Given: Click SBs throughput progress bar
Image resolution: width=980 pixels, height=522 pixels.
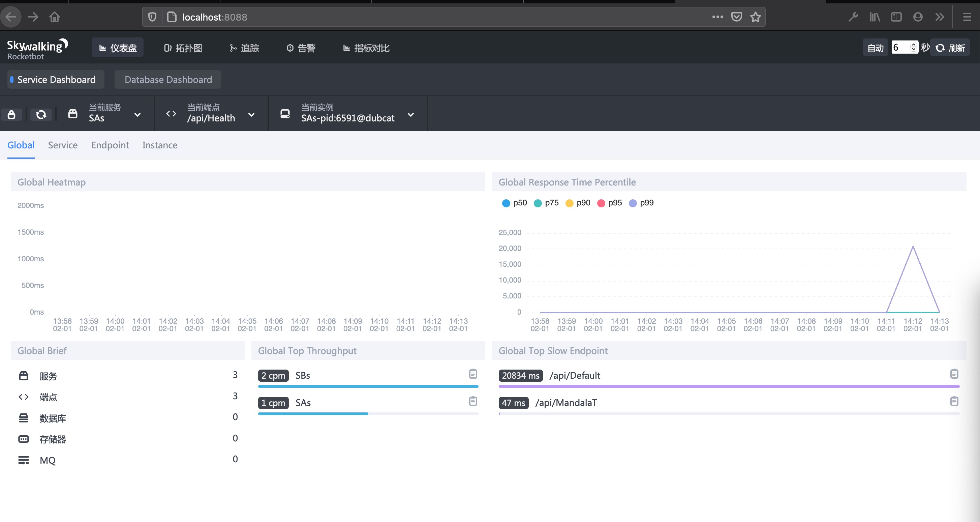Looking at the screenshot, I should [x=368, y=386].
